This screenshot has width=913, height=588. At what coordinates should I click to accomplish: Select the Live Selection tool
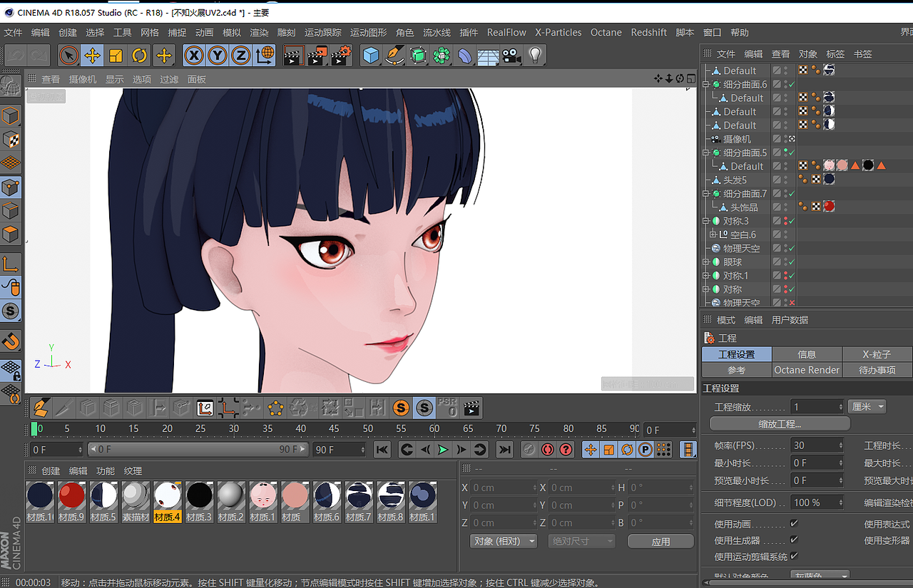pyautogui.click(x=70, y=55)
